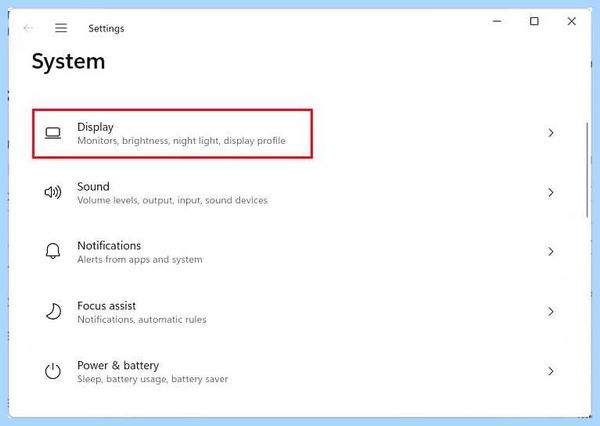Click 'Monitors, brightness, night light, display profile' text
600x426 pixels.
(x=181, y=141)
